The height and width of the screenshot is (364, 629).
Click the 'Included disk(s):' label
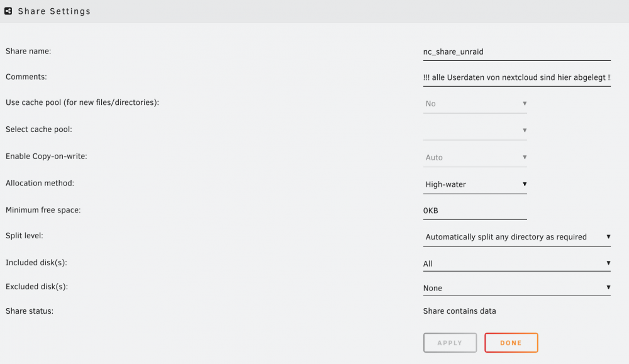pyautogui.click(x=36, y=263)
